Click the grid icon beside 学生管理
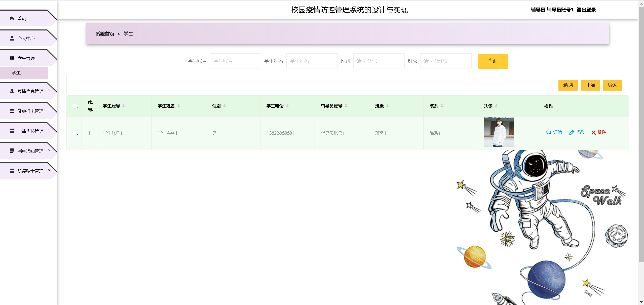Image resolution: width=644 pixels, height=305 pixels. click(12, 58)
